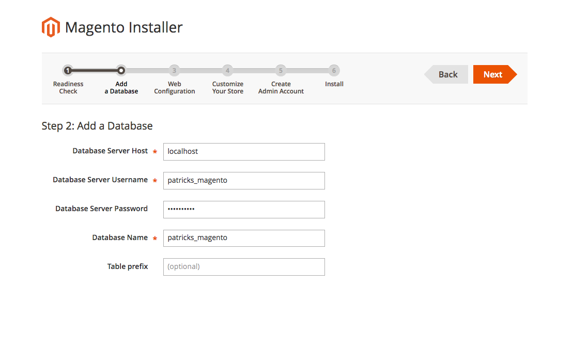Click the optional Table prefix field
Screen dimensions: 588x364
[x=243, y=266]
